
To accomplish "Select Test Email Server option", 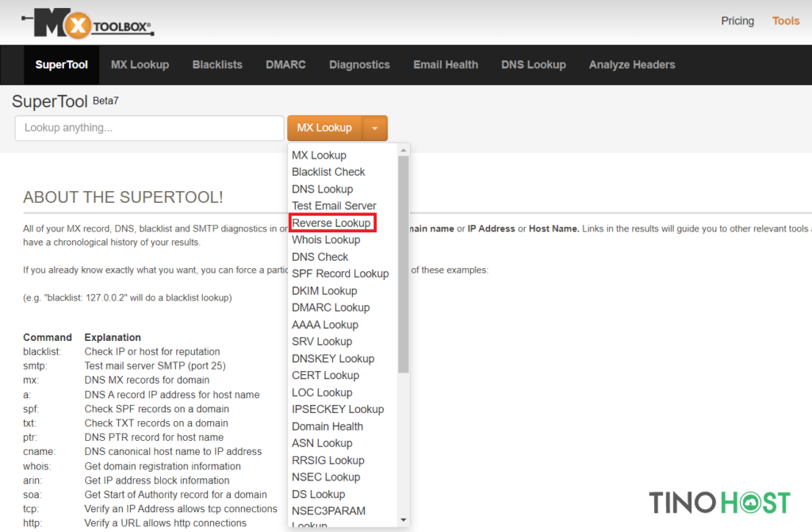I will click(334, 205).
